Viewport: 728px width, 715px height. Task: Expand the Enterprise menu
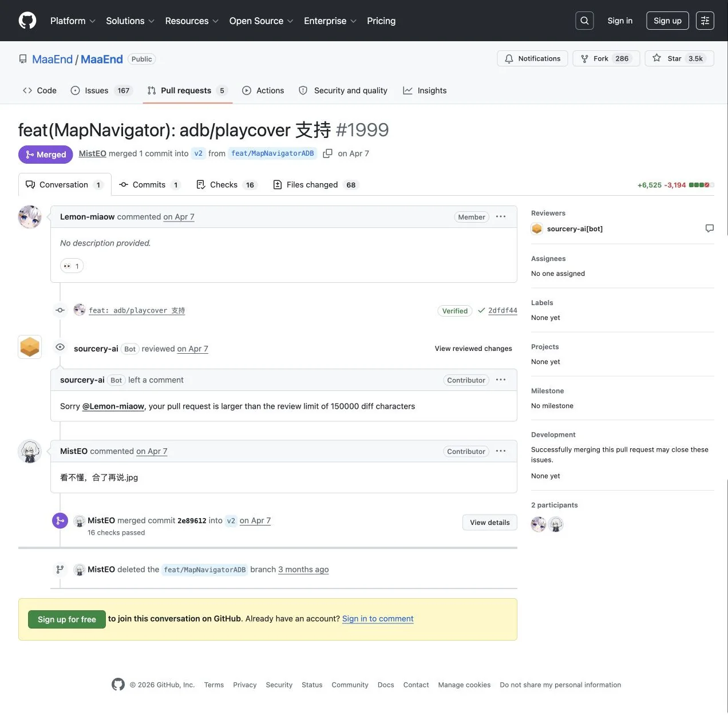[330, 21]
